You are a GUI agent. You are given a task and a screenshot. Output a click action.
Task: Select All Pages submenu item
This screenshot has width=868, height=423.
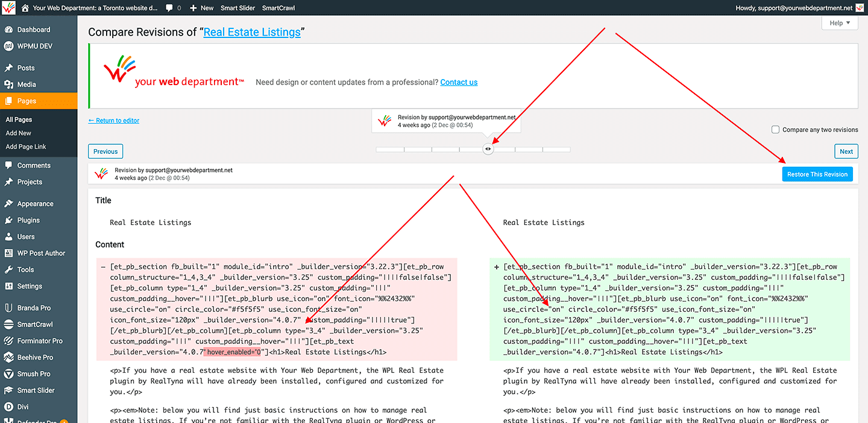(19, 119)
